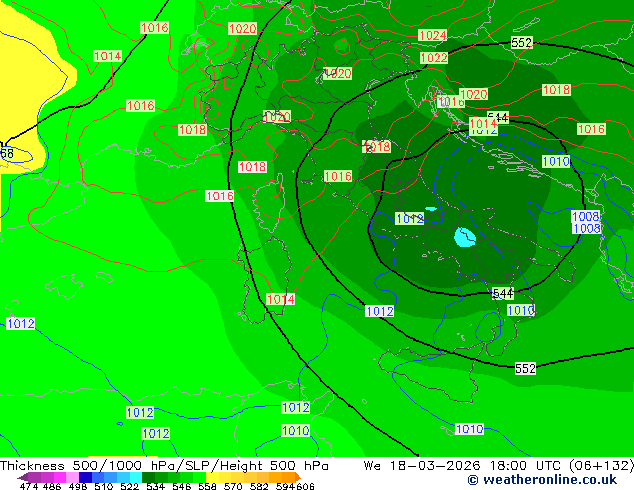Pick the yellow swatch above 558

[x=212, y=477]
